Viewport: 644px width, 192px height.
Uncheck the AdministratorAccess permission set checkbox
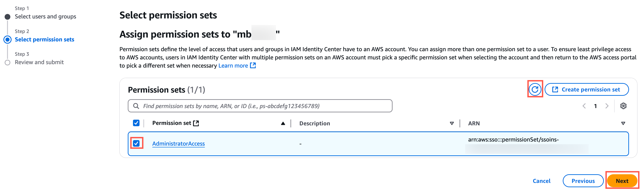coord(136,143)
